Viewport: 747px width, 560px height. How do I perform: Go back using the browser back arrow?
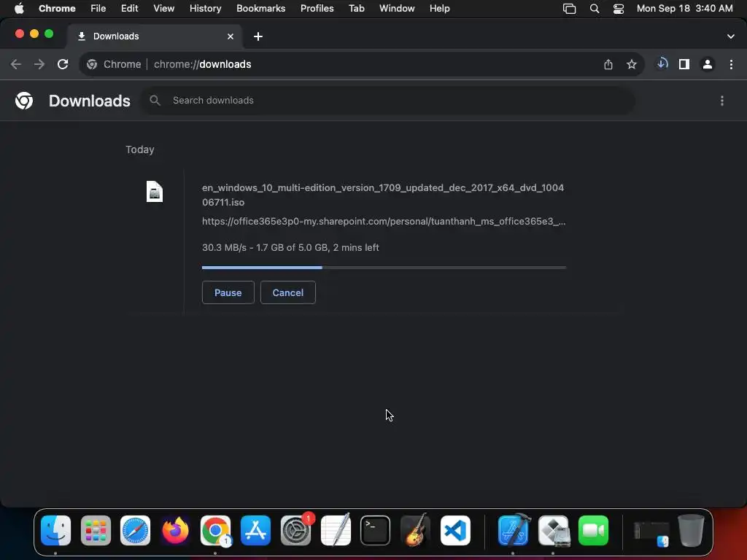tap(16, 64)
